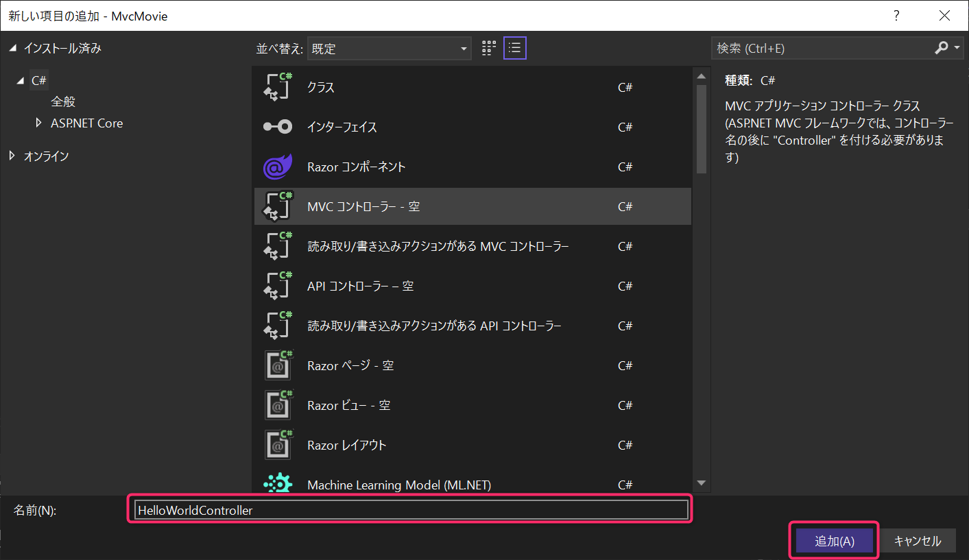Expand the ASP.NET Core tree node
The height and width of the screenshot is (560, 969).
click(39, 123)
